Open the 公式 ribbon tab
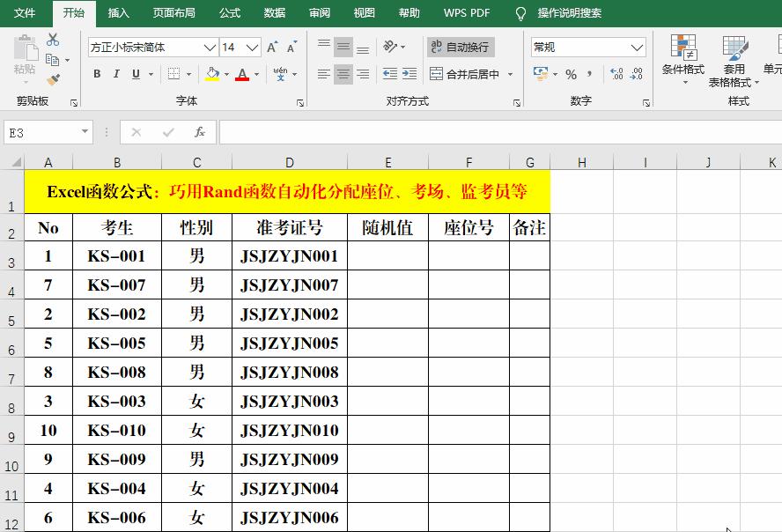The width and height of the screenshot is (782, 532). coord(229,13)
